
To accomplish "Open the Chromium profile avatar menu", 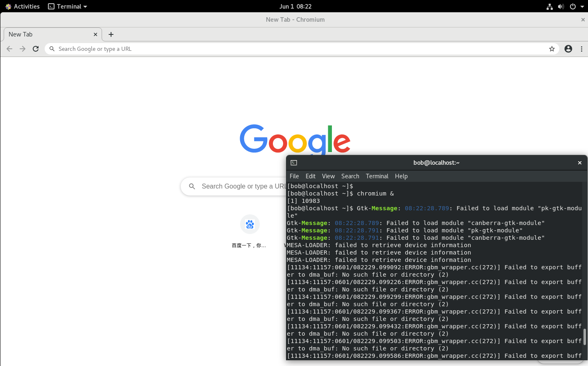I will [x=568, y=49].
